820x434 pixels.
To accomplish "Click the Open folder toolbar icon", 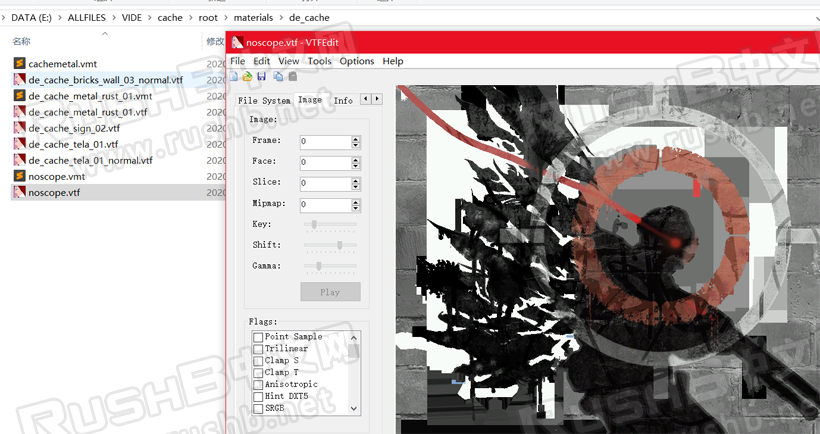I will (246, 76).
